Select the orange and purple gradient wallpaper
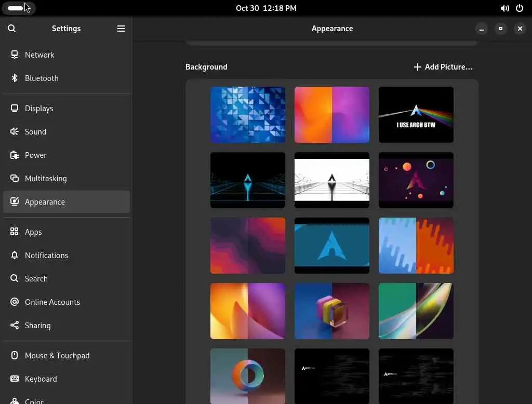Image resolution: width=532 pixels, height=404 pixels. click(332, 115)
